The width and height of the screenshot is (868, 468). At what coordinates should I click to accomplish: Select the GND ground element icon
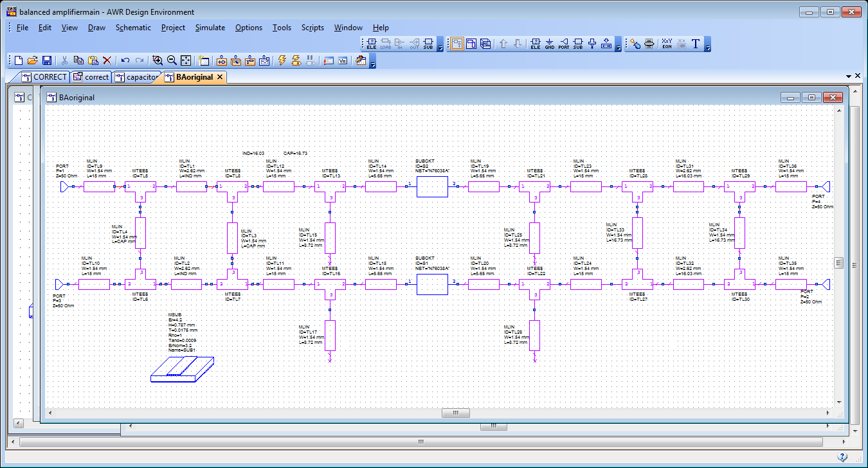click(x=550, y=44)
